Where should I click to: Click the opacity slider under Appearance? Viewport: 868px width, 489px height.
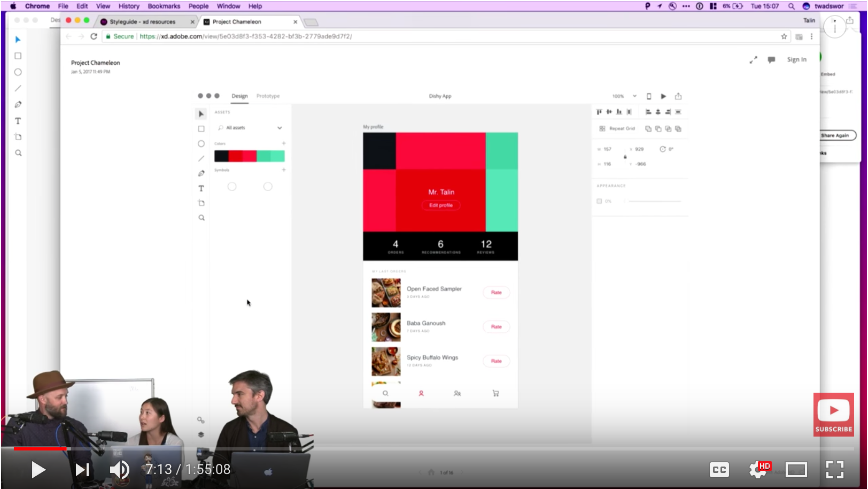tap(655, 201)
